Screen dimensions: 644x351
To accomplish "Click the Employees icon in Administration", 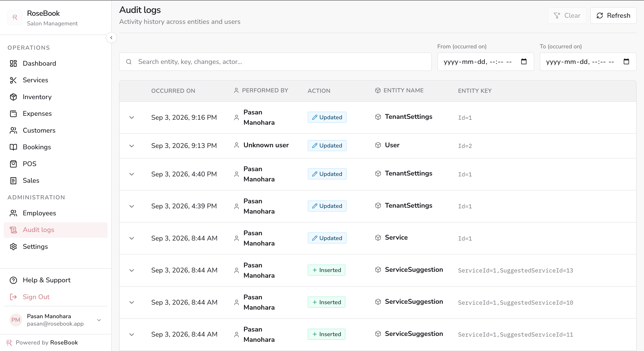I will [x=13, y=213].
